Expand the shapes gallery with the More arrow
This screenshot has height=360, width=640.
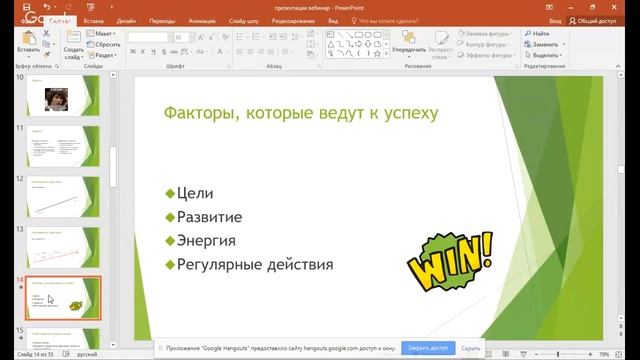386,53
